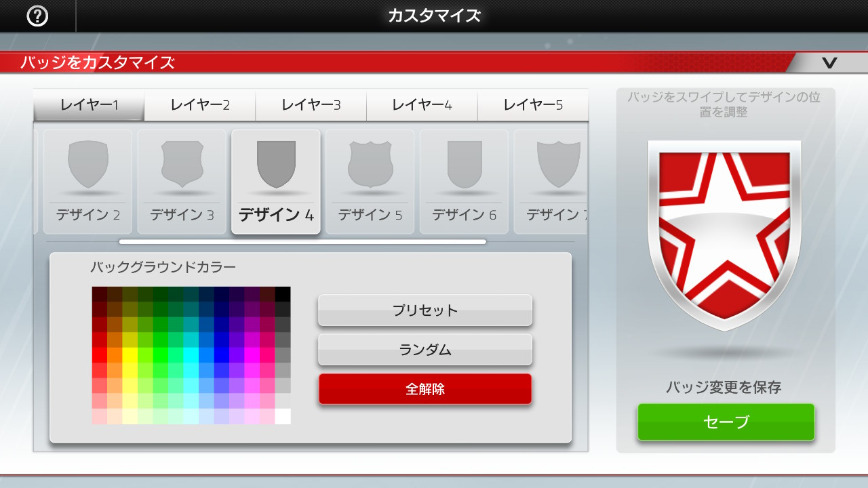This screenshot has width=868, height=488.
Task: Pick the black swatch in the color grid
Action: click(x=283, y=294)
